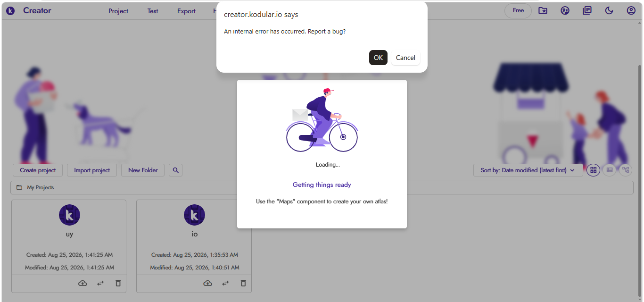
Task: Open the documentation library icon
Action: (587, 10)
